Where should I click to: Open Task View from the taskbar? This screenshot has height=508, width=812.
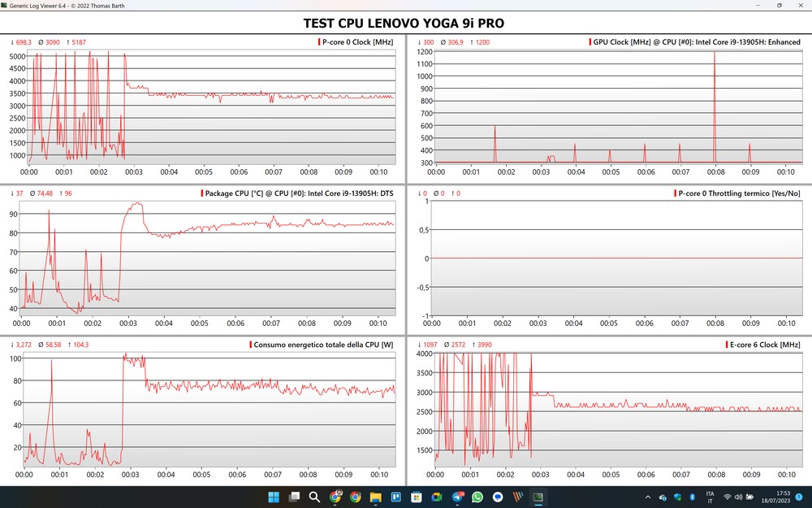coord(294,497)
